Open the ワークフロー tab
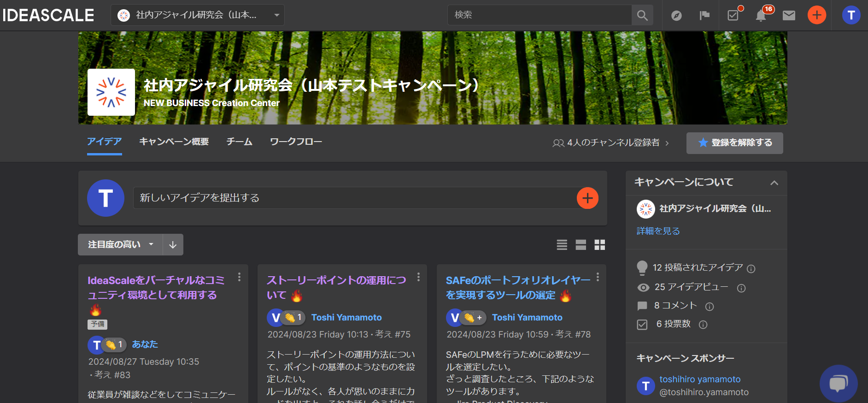This screenshot has width=868, height=403. [x=296, y=142]
